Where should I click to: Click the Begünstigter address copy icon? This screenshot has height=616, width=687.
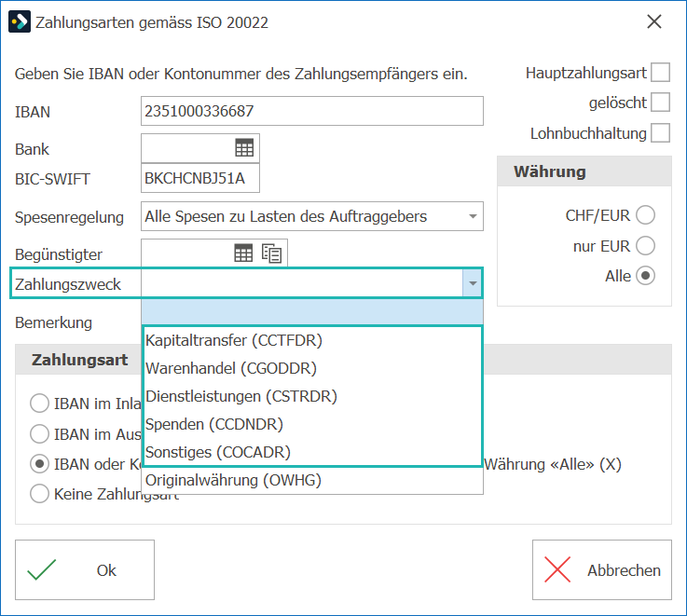click(x=271, y=253)
